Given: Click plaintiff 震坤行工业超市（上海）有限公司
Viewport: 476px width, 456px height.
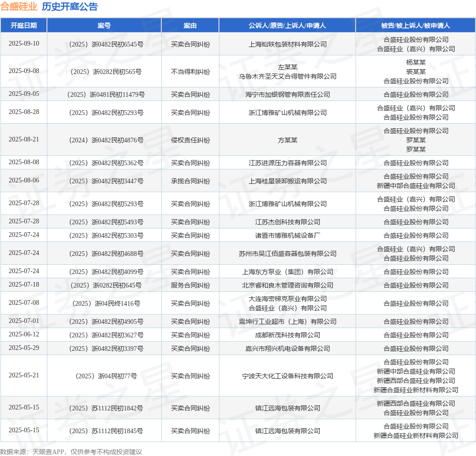Looking at the screenshot, I should [287, 322].
